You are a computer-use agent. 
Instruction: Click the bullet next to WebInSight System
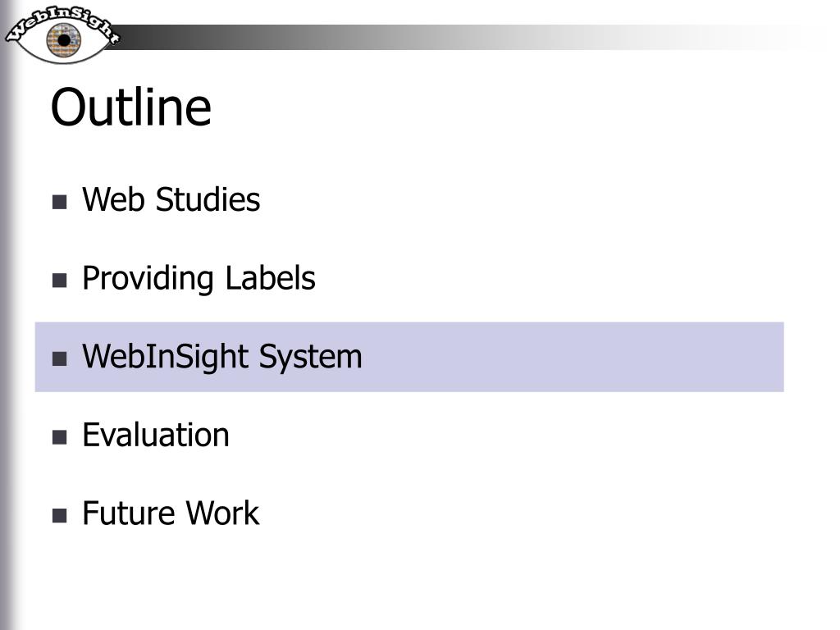click(59, 358)
